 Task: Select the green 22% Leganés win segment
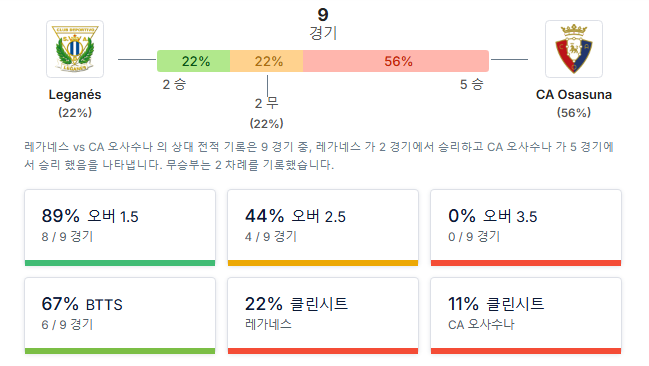click(194, 61)
